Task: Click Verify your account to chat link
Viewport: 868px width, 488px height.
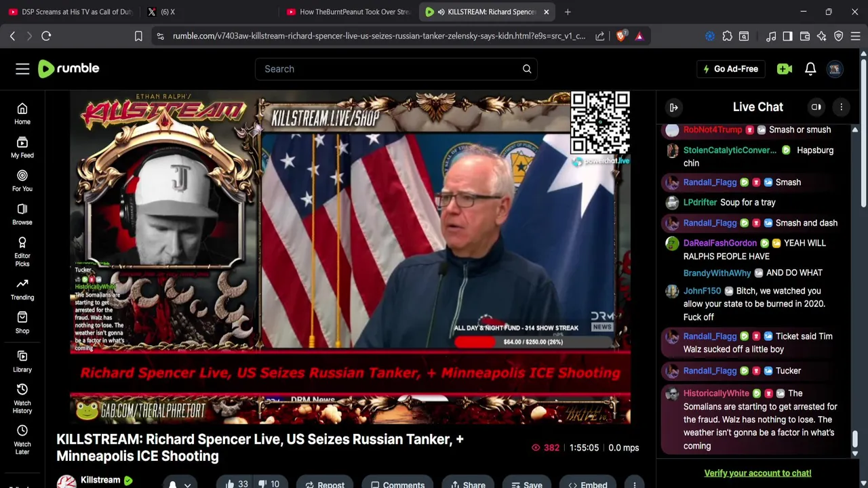Action: point(757,473)
